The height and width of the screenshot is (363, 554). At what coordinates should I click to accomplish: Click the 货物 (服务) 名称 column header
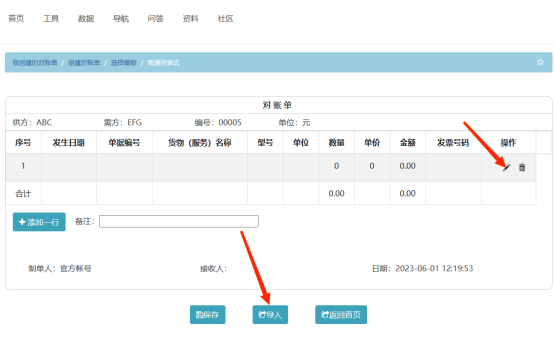200,143
